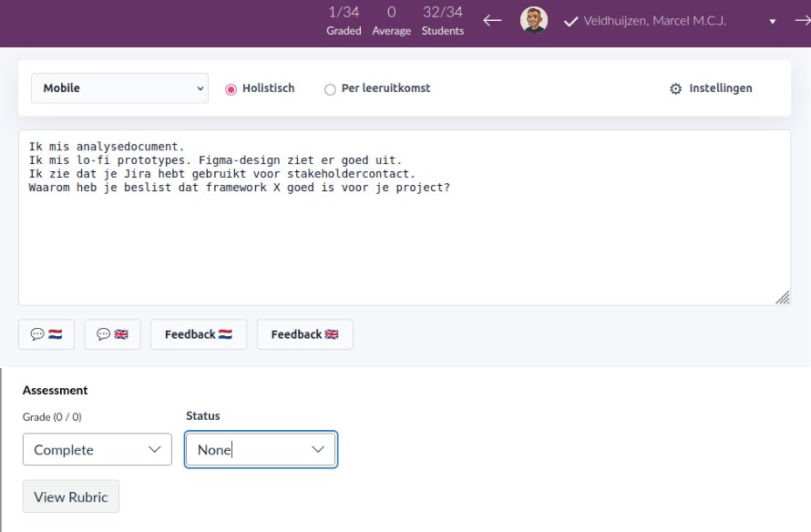The height and width of the screenshot is (532, 811).
Task: Go to next student arrow
Action: 802,20
